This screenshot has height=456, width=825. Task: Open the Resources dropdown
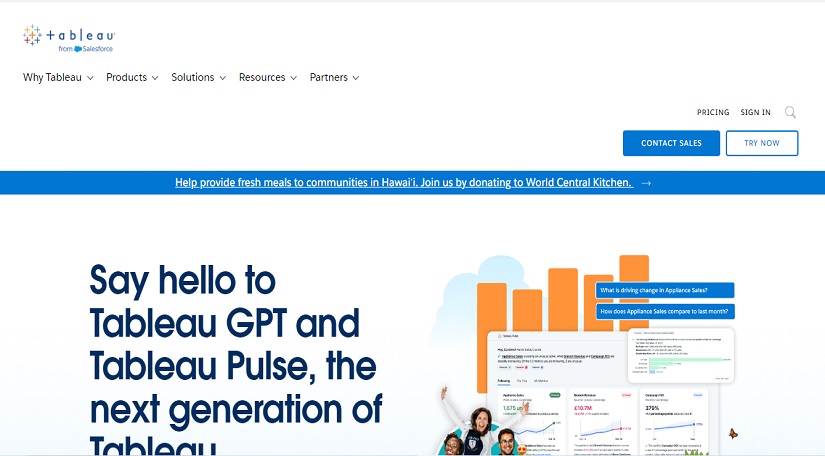coord(268,77)
